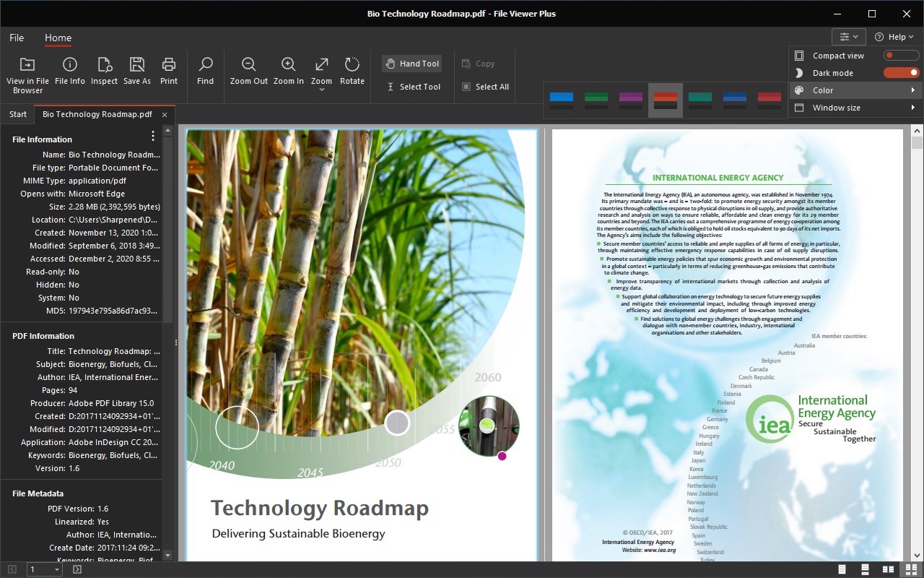
Task: Open the Help menu dropdown
Action: pos(894,37)
